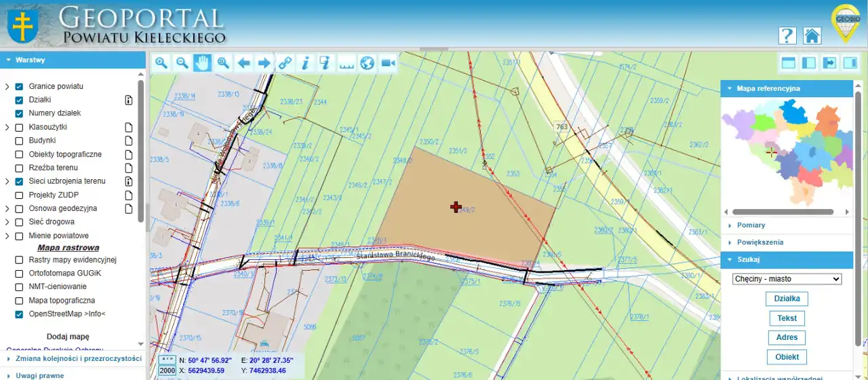868x380 pixels.
Task: Expand the Granice powiatu tree node
Action: 7,87
